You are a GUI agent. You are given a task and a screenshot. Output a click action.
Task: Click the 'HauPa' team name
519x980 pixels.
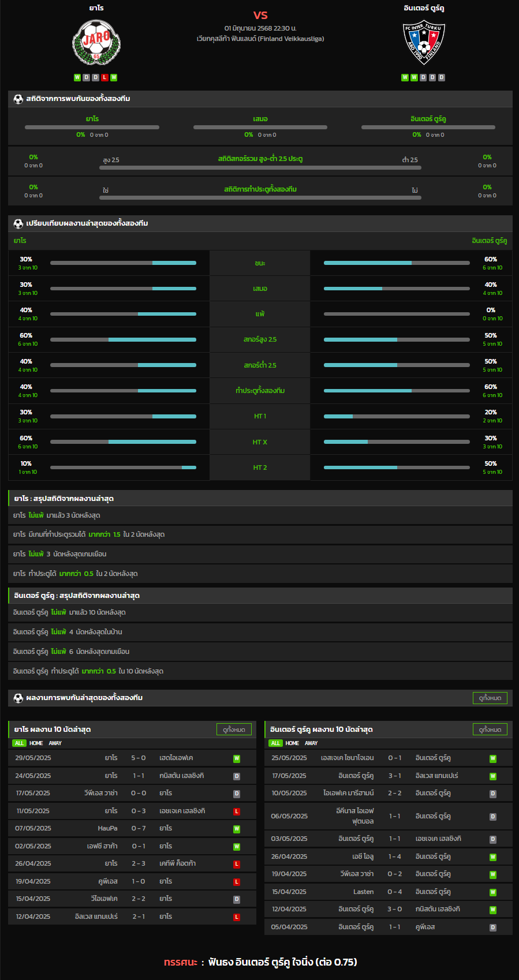(107, 828)
